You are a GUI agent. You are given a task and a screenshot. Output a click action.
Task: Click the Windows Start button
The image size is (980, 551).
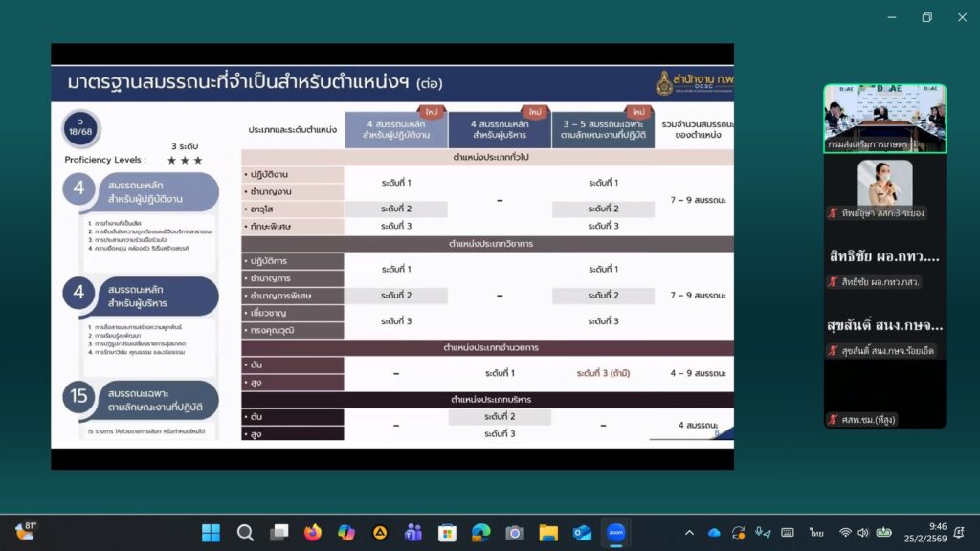tap(211, 533)
